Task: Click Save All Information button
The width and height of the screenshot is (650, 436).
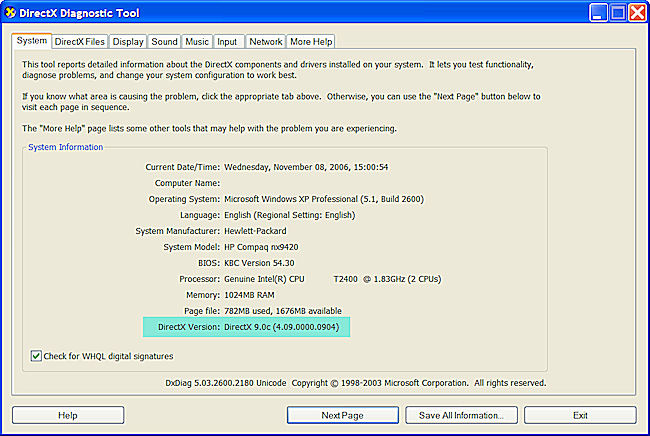Action: tap(461, 415)
